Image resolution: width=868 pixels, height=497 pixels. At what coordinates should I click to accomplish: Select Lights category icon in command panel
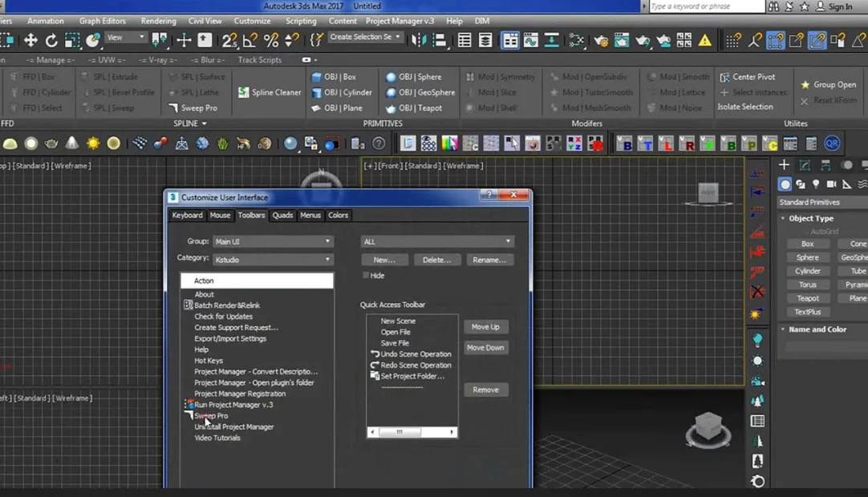click(x=816, y=184)
